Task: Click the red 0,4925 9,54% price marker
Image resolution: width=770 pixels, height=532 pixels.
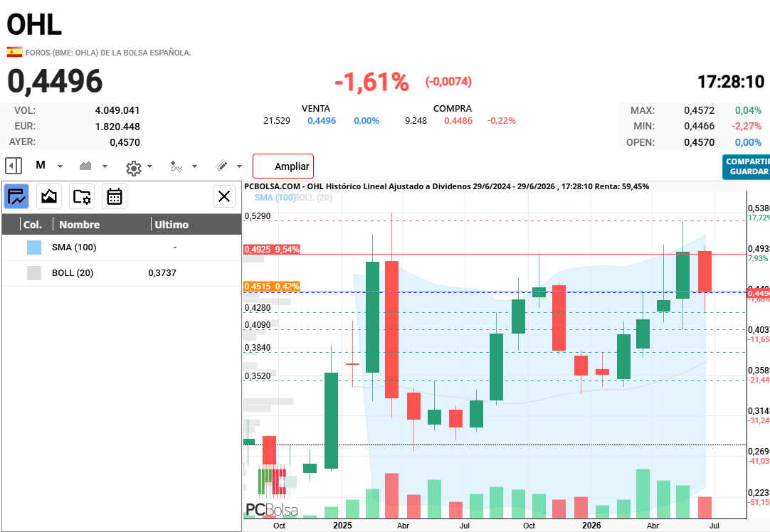Action: 272,250
